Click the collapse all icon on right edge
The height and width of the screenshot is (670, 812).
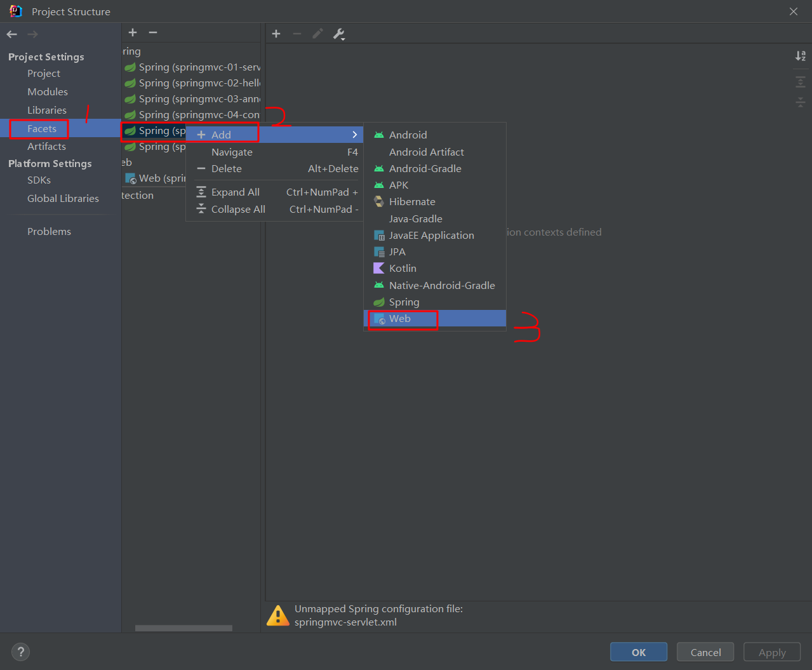[x=801, y=102]
